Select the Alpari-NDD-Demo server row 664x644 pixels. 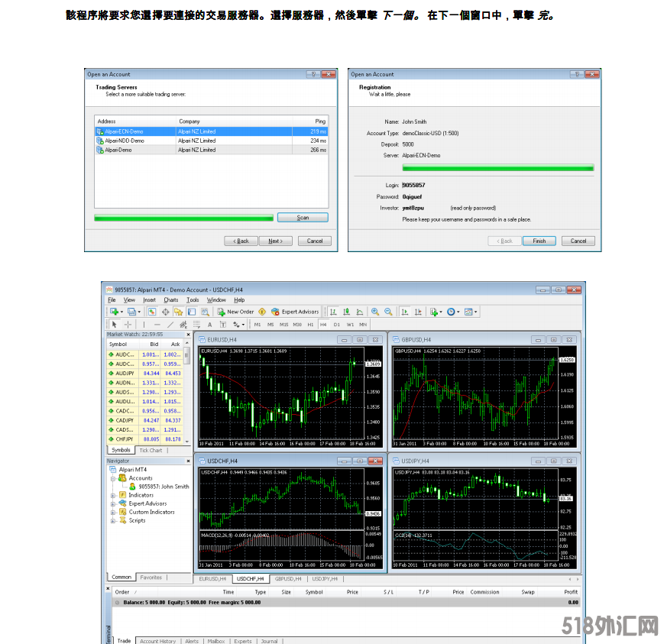tap(212, 141)
